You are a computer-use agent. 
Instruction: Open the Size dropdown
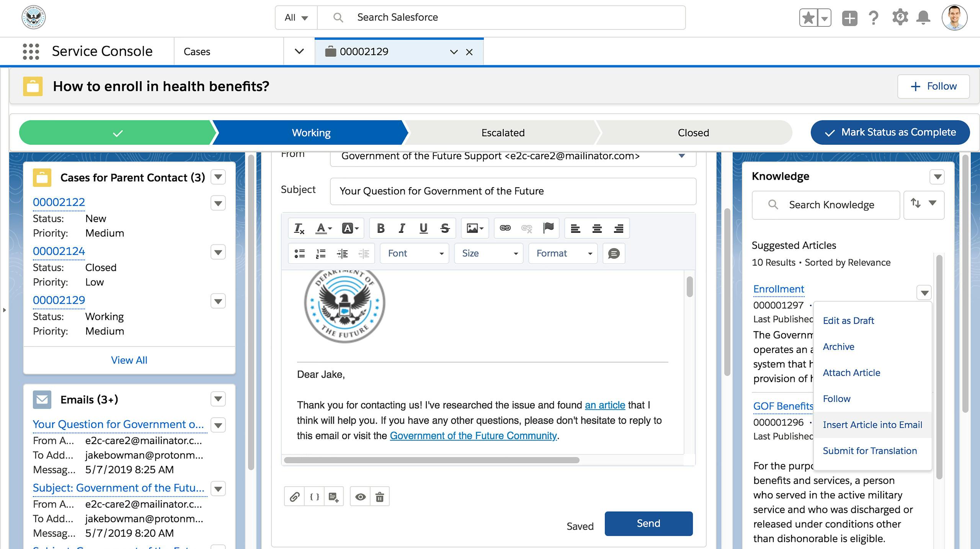click(489, 253)
